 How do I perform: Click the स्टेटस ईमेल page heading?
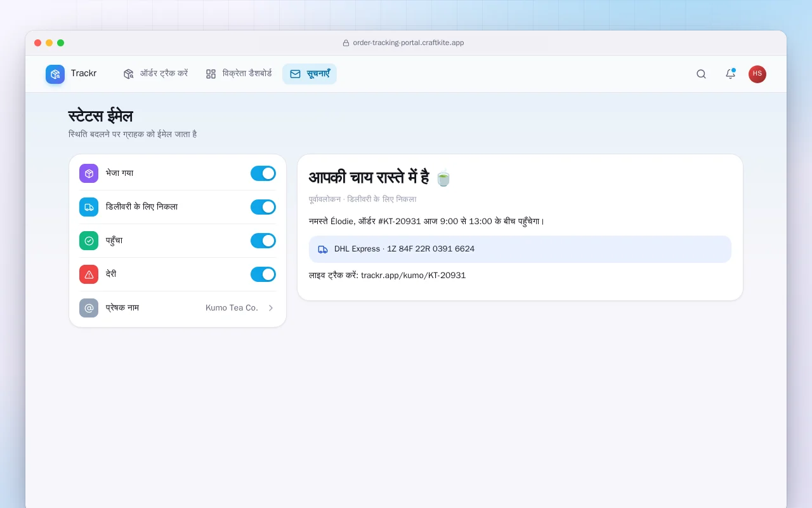tap(101, 116)
